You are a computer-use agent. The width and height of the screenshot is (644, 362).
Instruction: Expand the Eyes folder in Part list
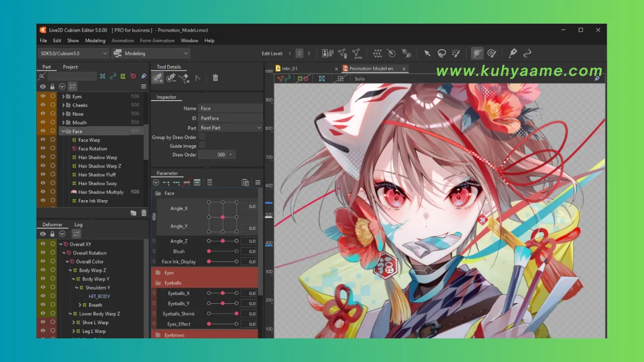(x=63, y=97)
